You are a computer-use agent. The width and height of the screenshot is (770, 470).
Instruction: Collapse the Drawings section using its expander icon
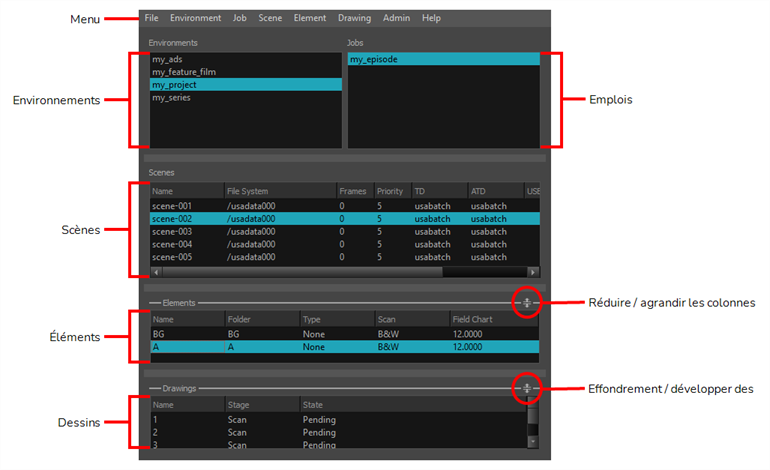pyautogui.click(x=526, y=388)
